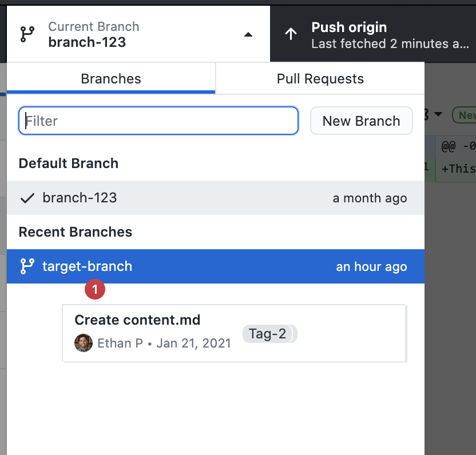Expand the history options beside the diff header
The height and width of the screenshot is (455, 476).
pos(438,115)
